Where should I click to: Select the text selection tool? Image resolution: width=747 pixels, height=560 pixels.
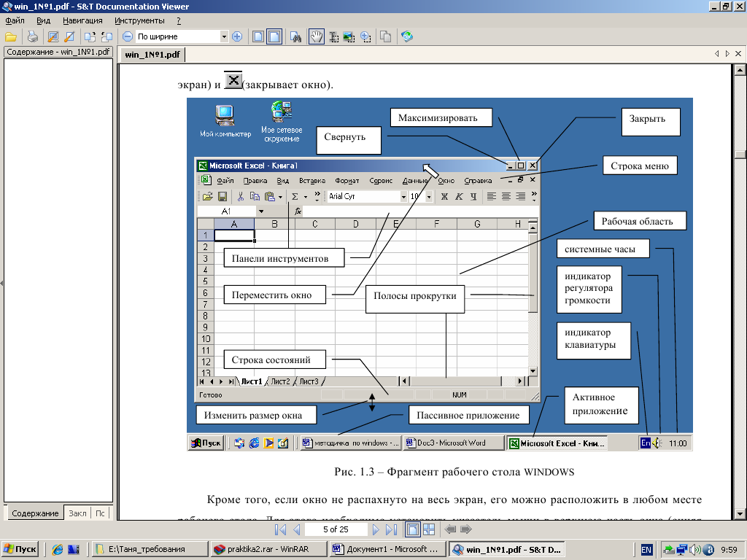point(334,36)
